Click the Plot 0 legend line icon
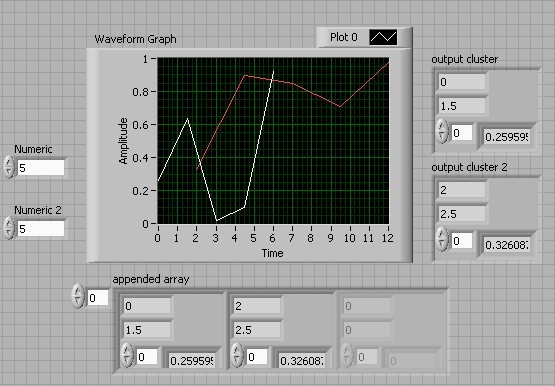Viewport: 555px width, 386px height. pyautogui.click(x=383, y=37)
